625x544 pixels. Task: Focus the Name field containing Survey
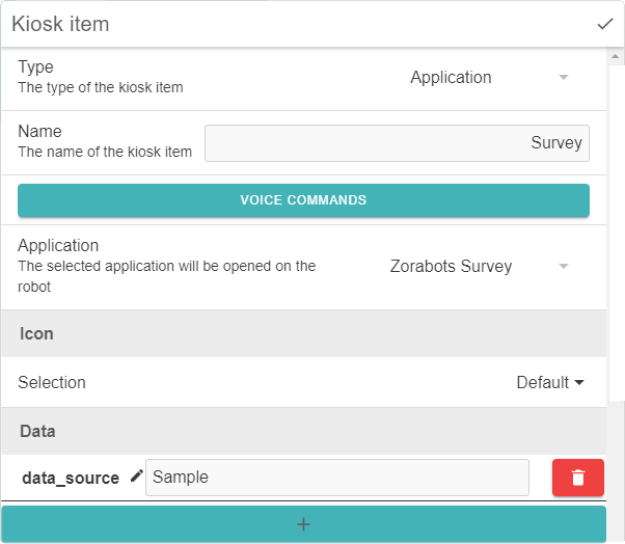pyautogui.click(x=397, y=143)
